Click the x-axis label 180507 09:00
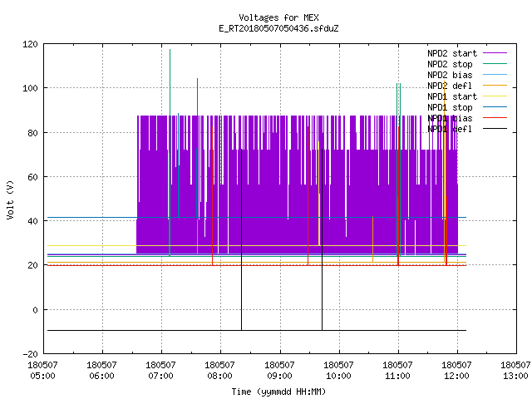Image resolution: width=532 pixels, height=399 pixels. click(x=279, y=370)
